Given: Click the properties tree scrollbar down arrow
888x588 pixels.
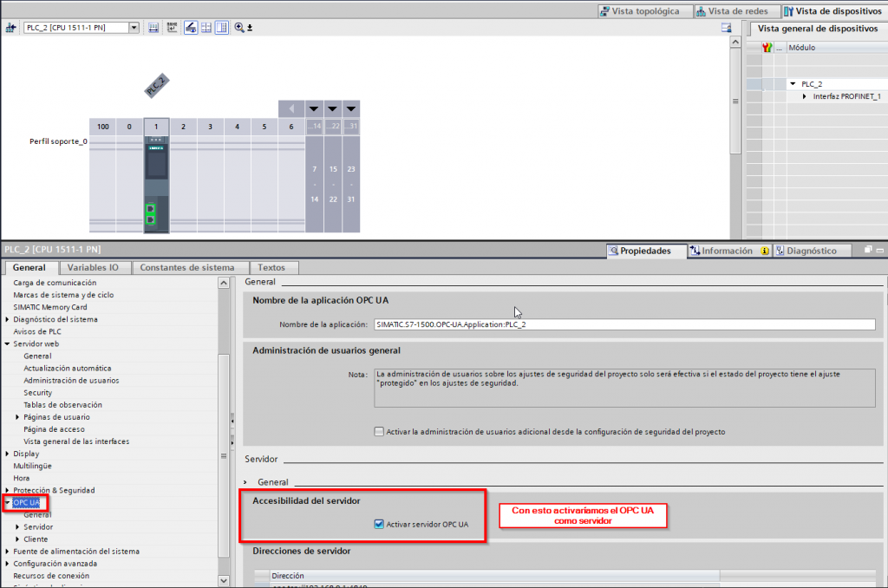Looking at the screenshot, I should [x=224, y=580].
